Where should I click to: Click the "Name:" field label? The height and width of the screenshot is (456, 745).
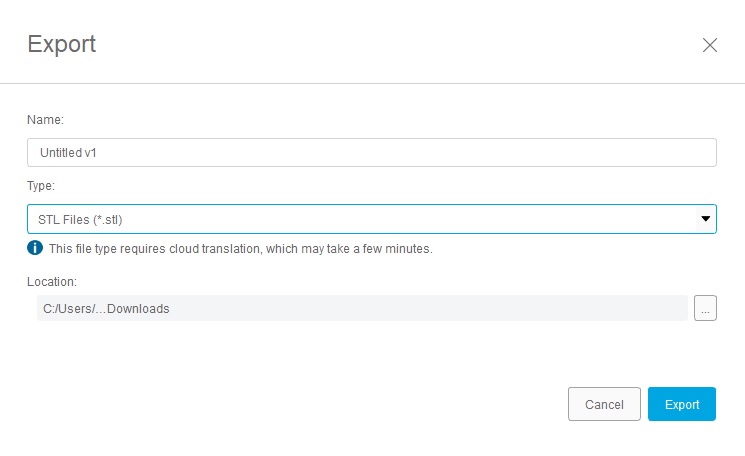point(45,120)
